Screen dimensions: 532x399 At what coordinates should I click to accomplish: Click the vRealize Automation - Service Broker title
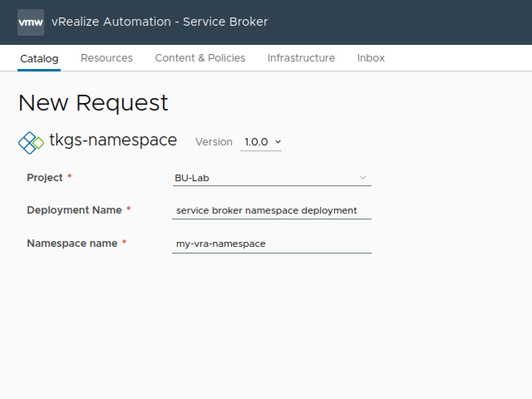point(160,22)
